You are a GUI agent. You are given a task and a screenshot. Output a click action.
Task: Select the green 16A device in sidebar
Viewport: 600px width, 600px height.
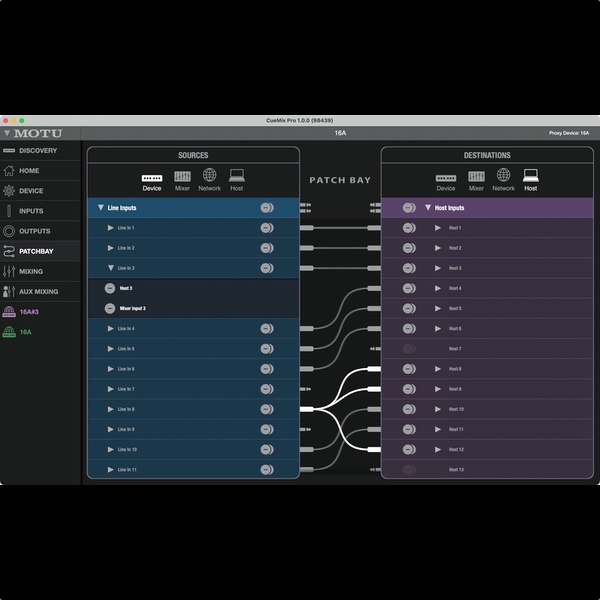40,332
